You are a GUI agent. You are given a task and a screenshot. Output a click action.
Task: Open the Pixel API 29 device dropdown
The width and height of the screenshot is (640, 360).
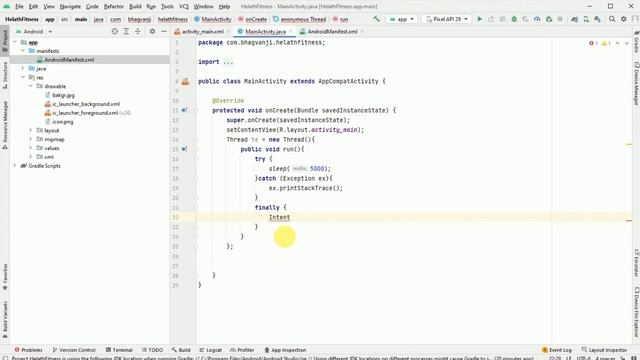[447, 19]
